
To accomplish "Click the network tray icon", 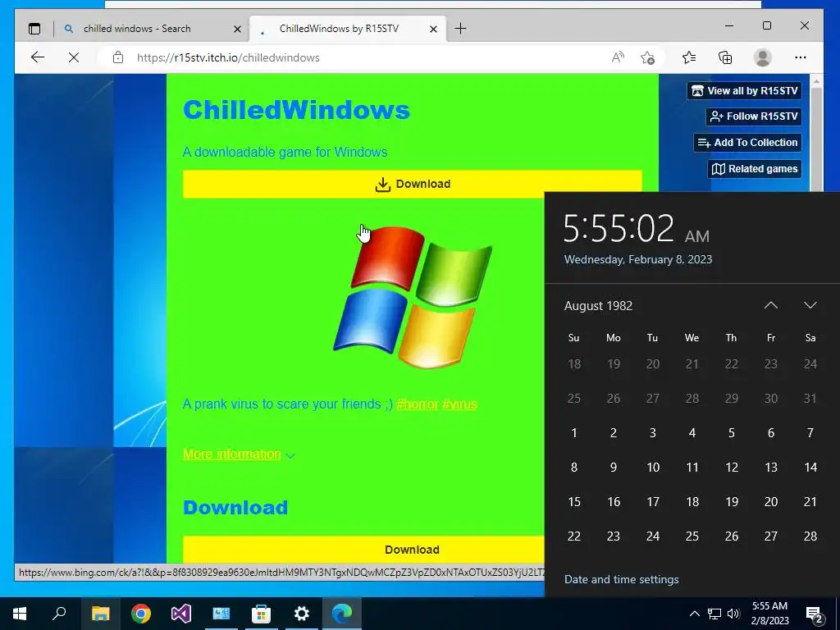I will [714, 614].
